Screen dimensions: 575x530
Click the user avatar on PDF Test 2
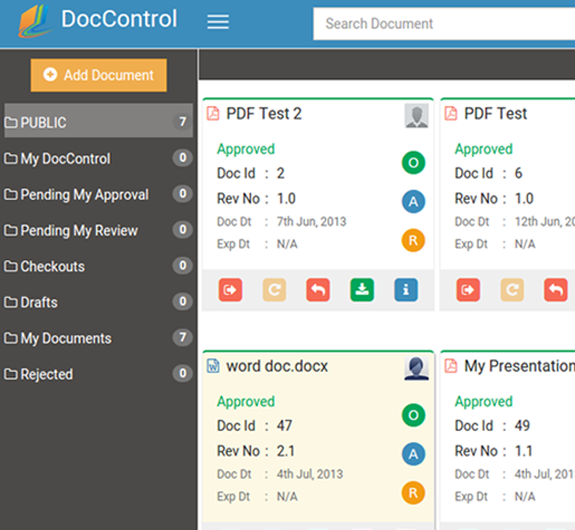tap(416, 116)
